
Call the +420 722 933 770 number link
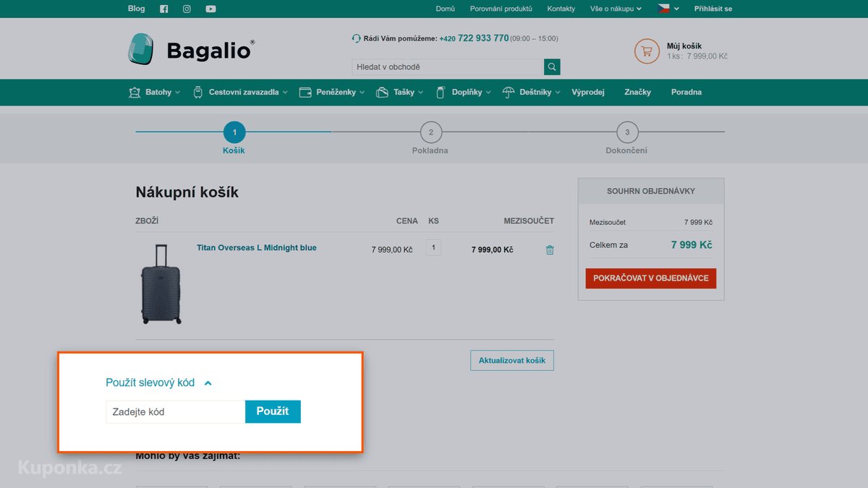click(474, 38)
